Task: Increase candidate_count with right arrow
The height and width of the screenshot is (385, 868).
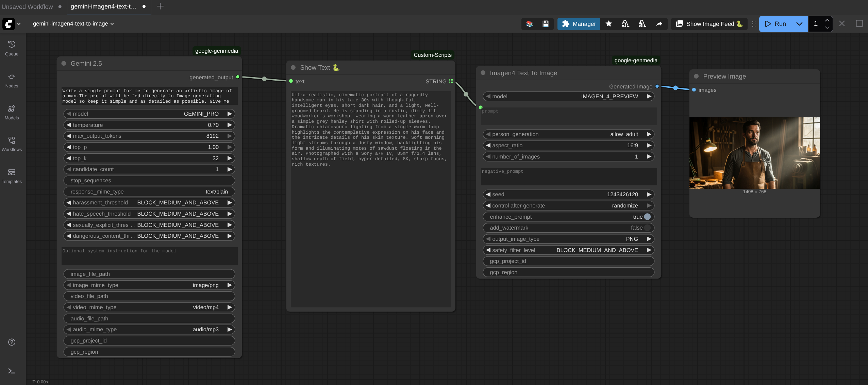Action: tap(230, 169)
